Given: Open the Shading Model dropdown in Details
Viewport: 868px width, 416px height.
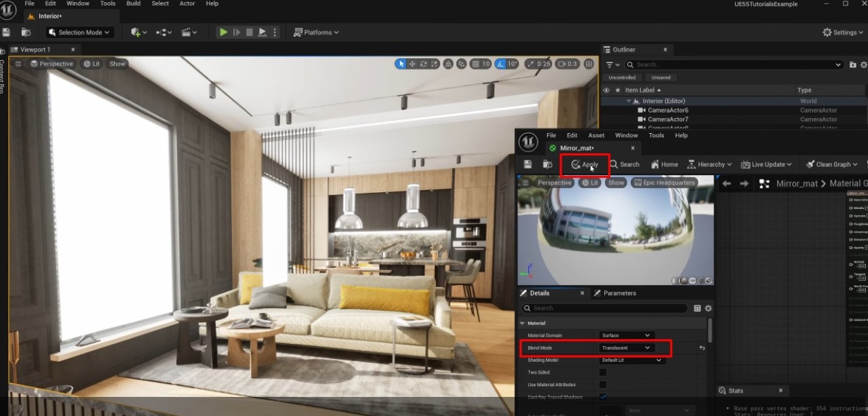Looking at the screenshot, I should click(x=631, y=360).
